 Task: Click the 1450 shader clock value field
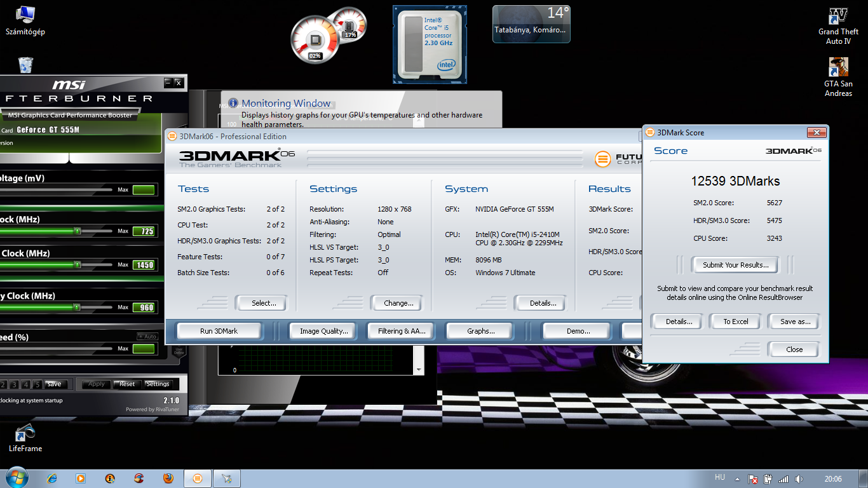144,265
